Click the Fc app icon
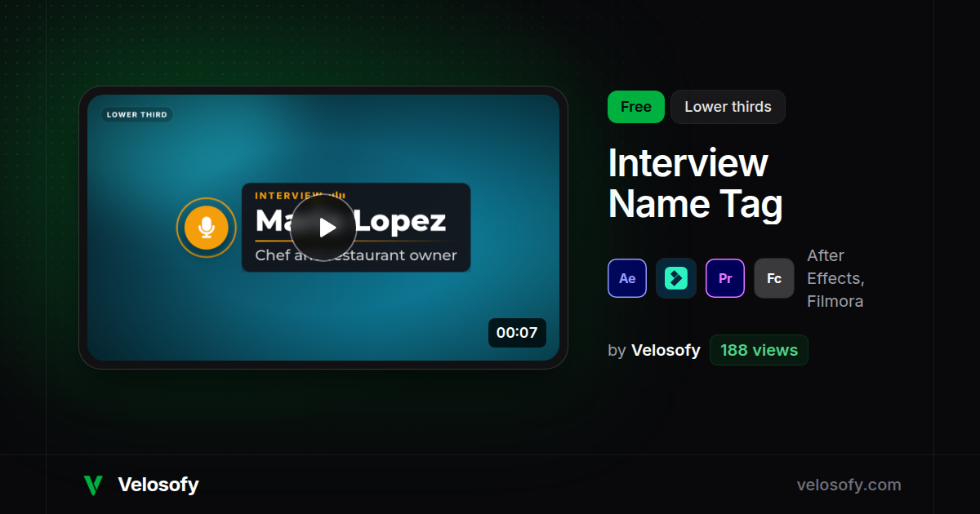Screen dimensions: 980x514 [x=774, y=278]
